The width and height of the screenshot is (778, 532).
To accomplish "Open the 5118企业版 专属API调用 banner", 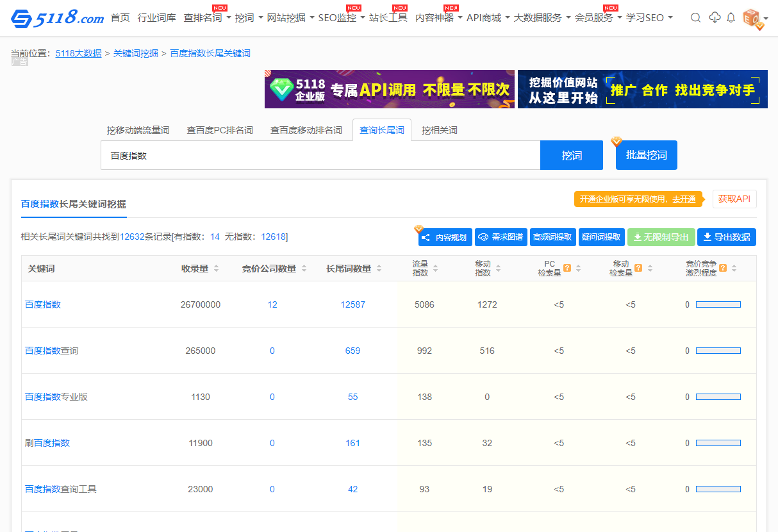I will tap(390, 89).
